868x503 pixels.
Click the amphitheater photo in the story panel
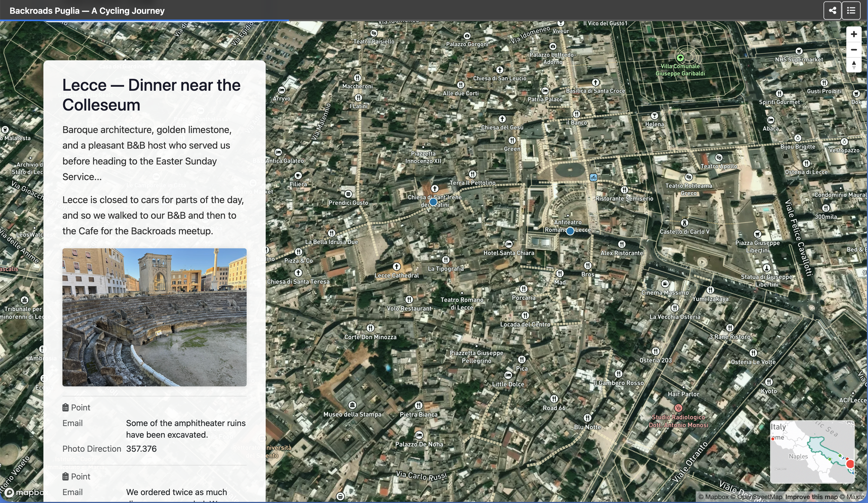(x=154, y=317)
